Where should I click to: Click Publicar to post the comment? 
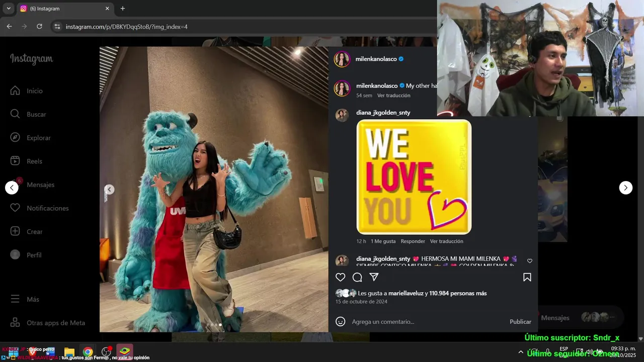pos(520,322)
